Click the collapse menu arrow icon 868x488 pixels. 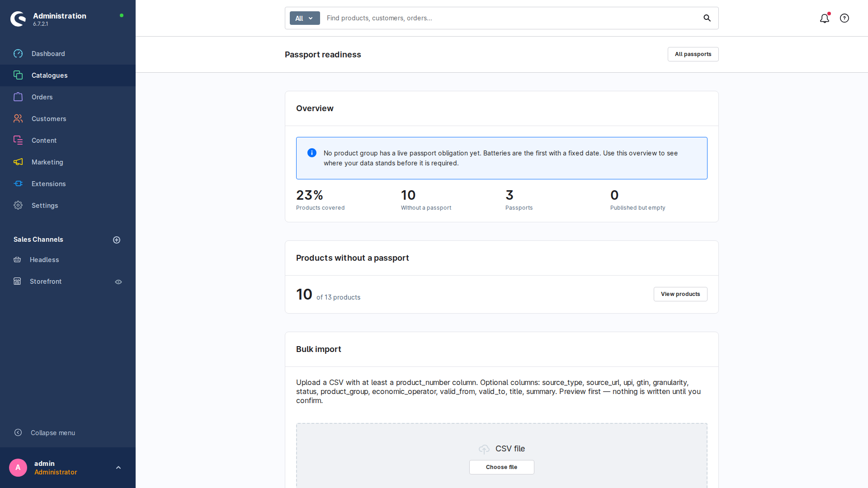pyautogui.click(x=18, y=433)
